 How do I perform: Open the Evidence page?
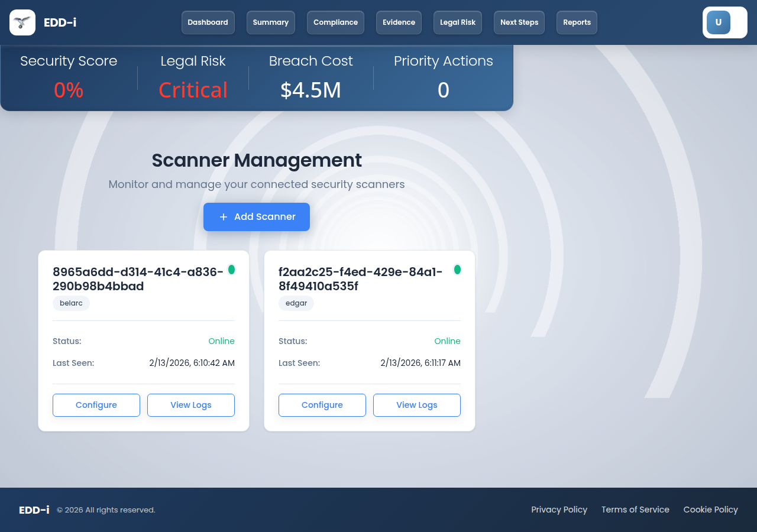pos(399,22)
